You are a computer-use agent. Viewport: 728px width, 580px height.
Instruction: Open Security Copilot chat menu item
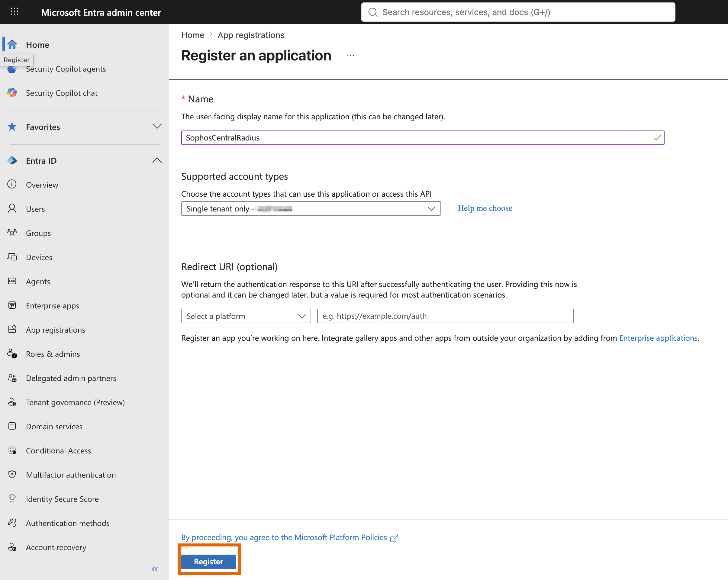pos(62,93)
